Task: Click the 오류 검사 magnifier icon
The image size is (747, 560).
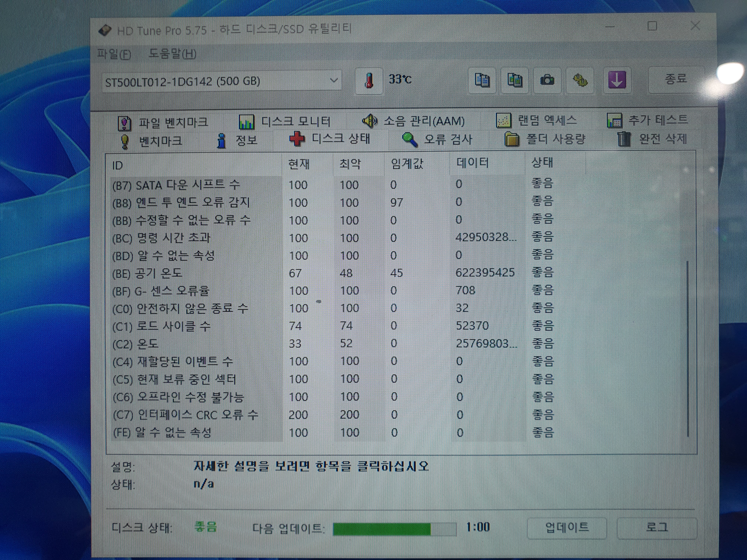Action: pyautogui.click(x=410, y=139)
